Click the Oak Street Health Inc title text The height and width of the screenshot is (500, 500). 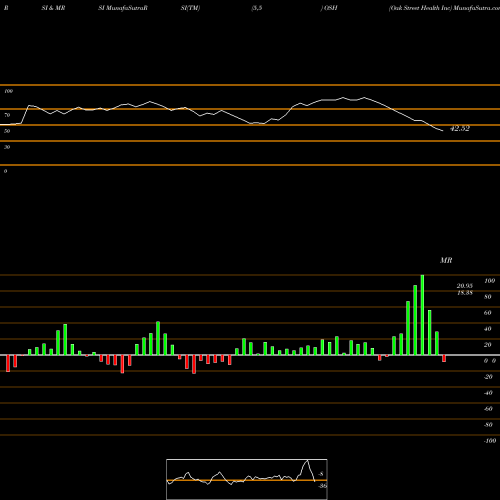[420, 8]
